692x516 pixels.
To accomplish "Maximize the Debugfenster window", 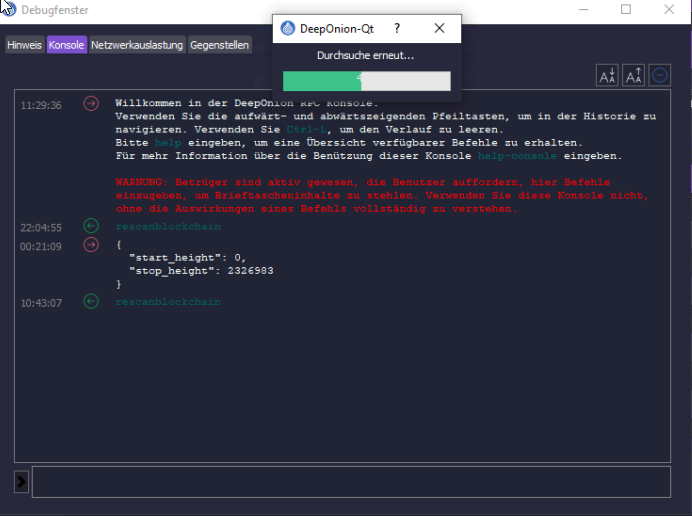I will pyautogui.click(x=626, y=9).
